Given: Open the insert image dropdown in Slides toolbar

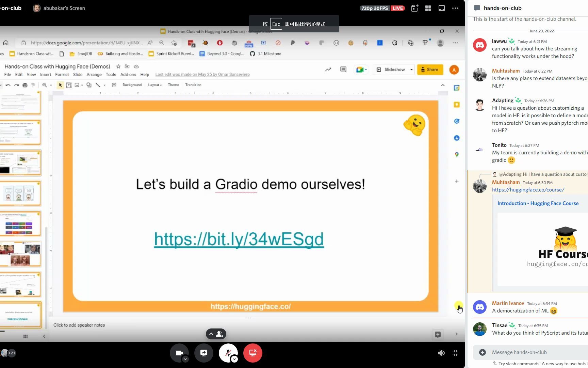Looking at the screenshot, I should click(82, 85).
